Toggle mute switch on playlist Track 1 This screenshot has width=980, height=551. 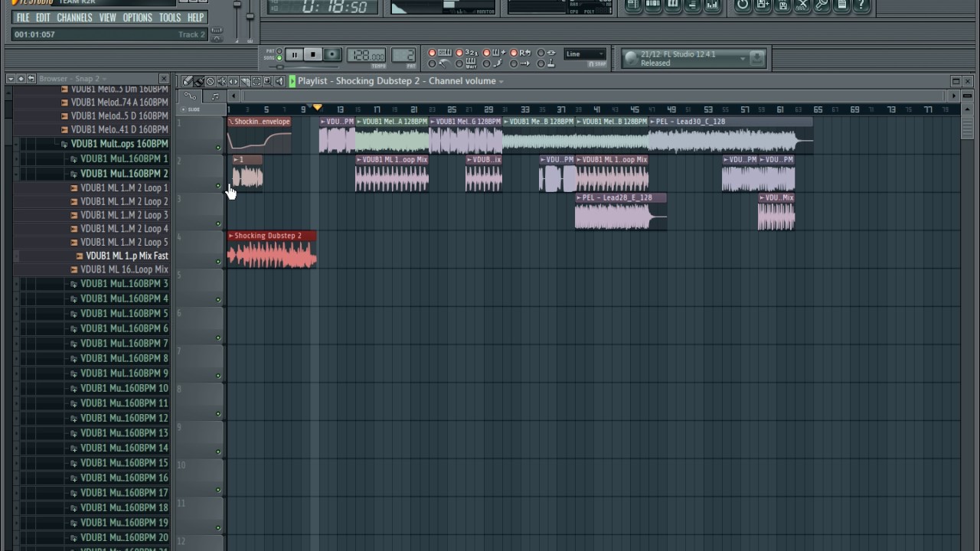(x=218, y=148)
